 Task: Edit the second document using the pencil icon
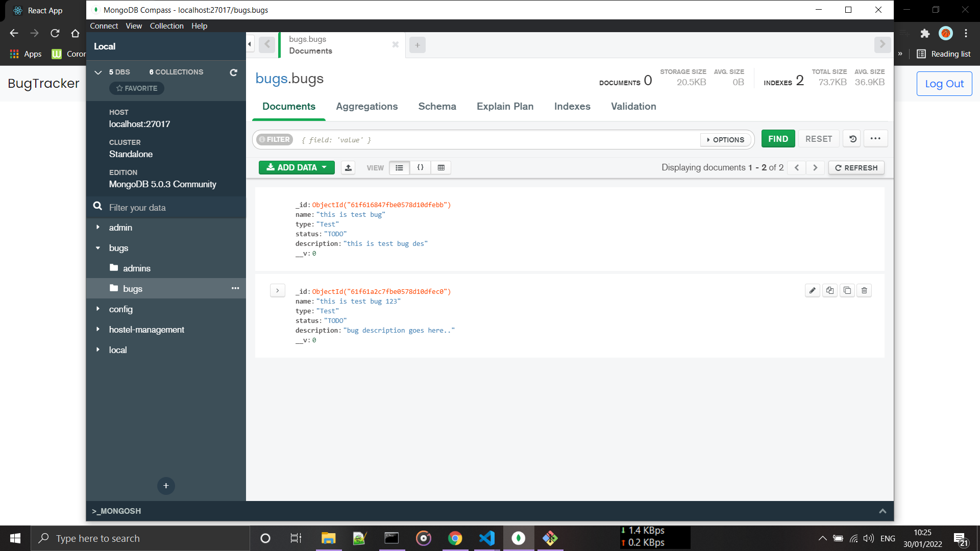pyautogui.click(x=812, y=290)
